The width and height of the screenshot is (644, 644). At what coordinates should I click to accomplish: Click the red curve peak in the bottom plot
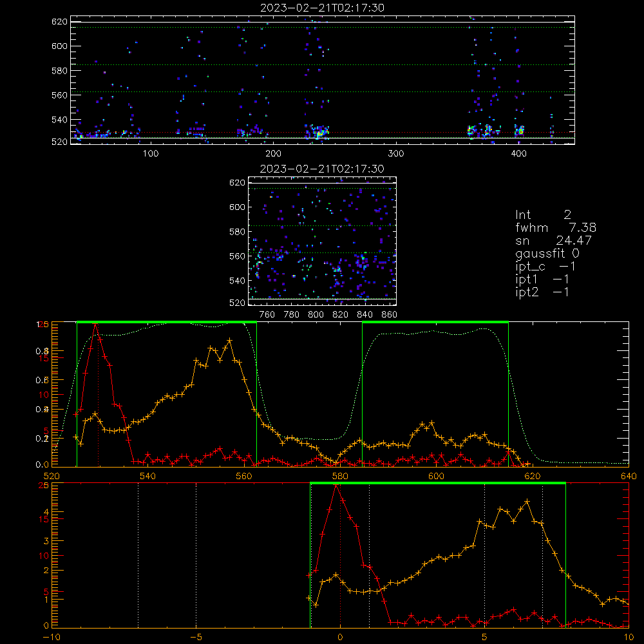pyautogui.click(x=336, y=485)
